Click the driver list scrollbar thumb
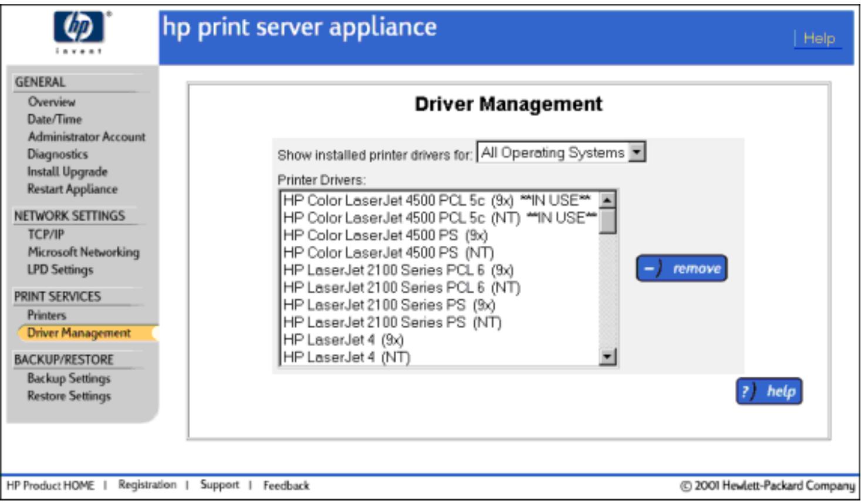Image resolution: width=861 pixels, height=504 pixels. [x=607, y=221]
